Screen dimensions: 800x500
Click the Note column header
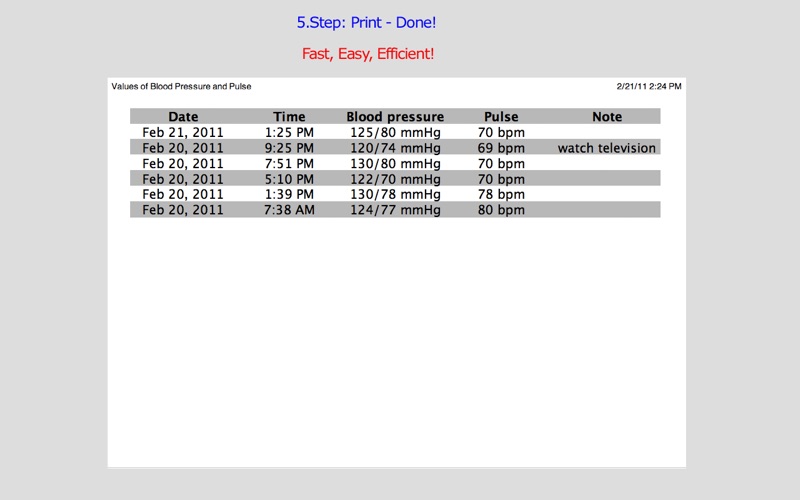pyautogui.click(x=607, y=117)
